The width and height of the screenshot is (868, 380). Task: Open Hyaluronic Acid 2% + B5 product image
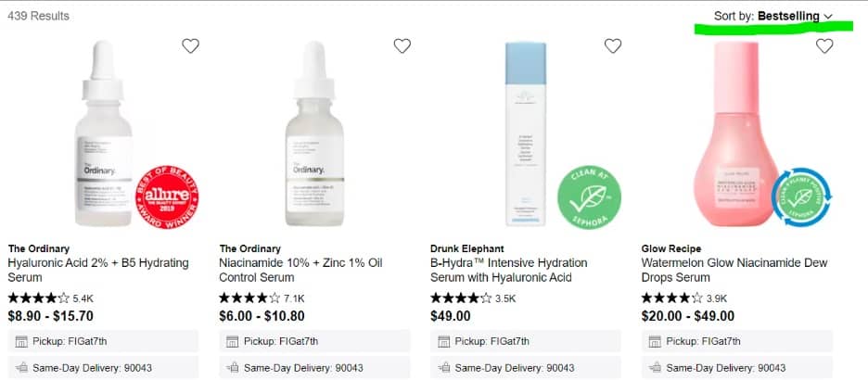click(102, 134)
